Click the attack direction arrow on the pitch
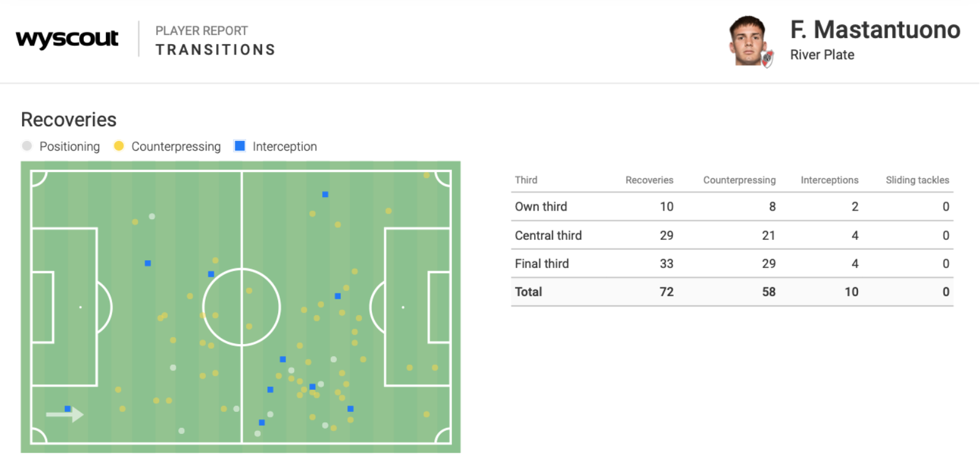 pos(65,414)
